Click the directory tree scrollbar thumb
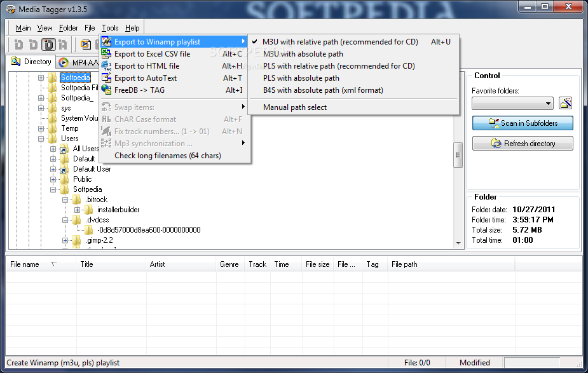The height and width of the screenshot is (373, 588). (458, 155)
